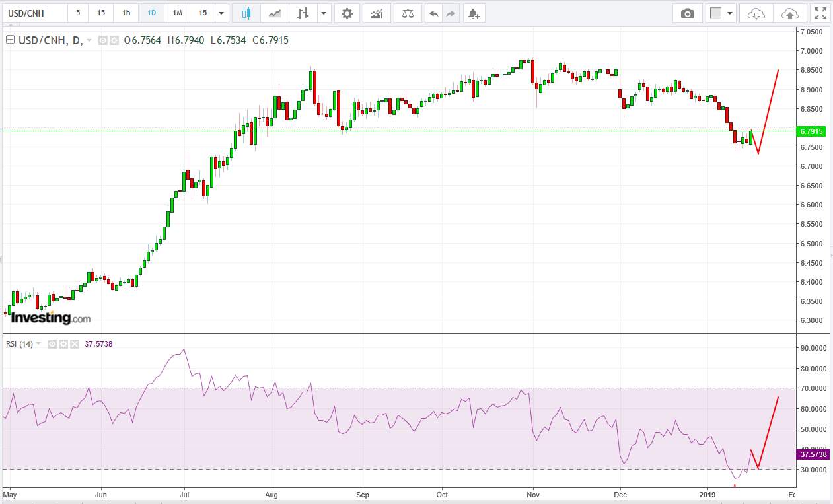
Task: Collapse the USD/CNH legend box
Action: click(10, 40)
